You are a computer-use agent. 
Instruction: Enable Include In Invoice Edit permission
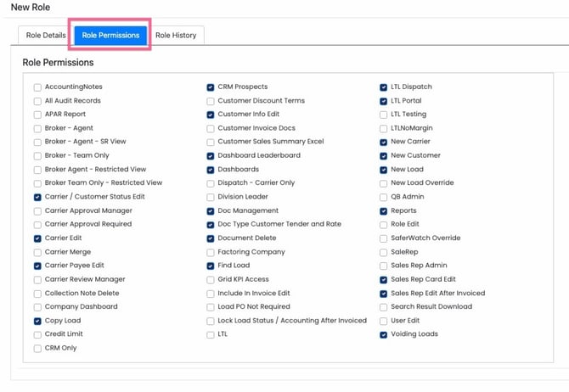pos(211,294)
